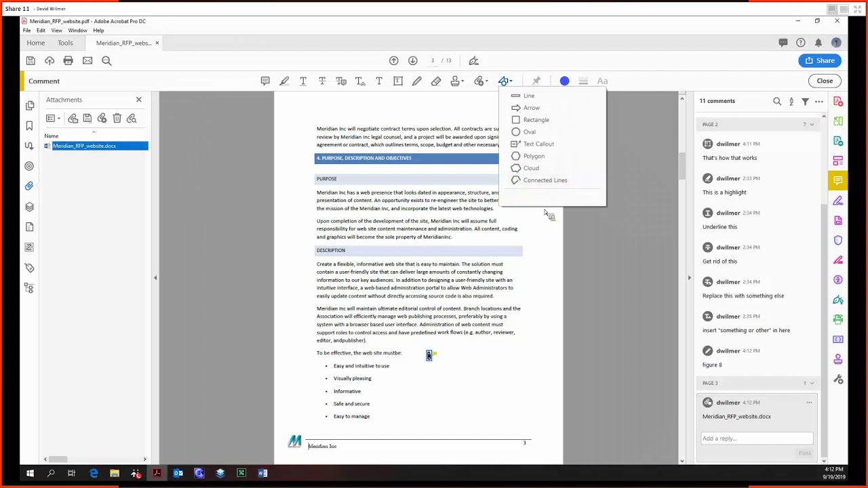Save the file with toolbar icon

click(x=31, y=60)
